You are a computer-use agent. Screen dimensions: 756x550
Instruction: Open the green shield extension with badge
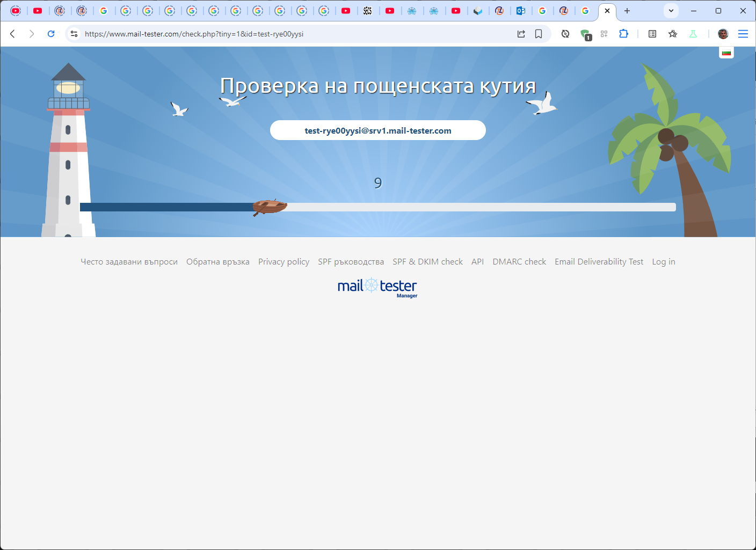click(586, 34)
